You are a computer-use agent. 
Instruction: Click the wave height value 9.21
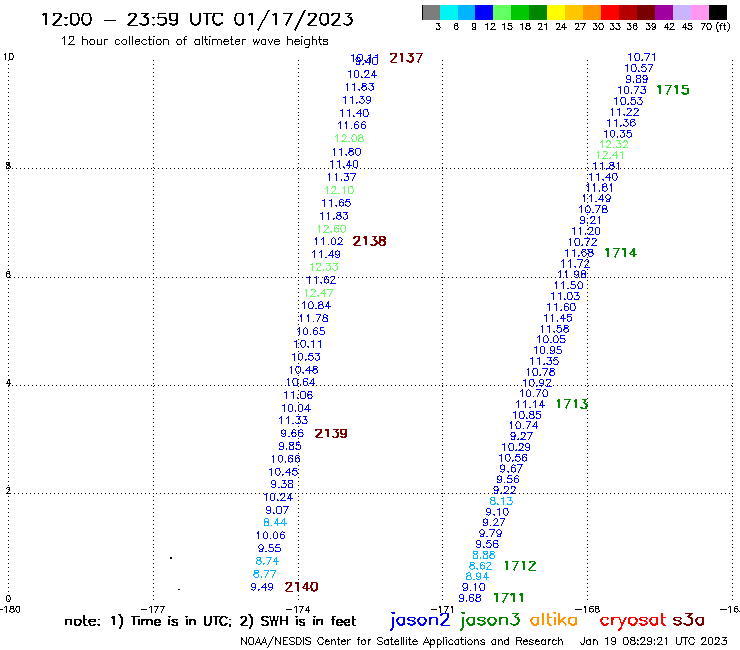[x=590, y=220]
